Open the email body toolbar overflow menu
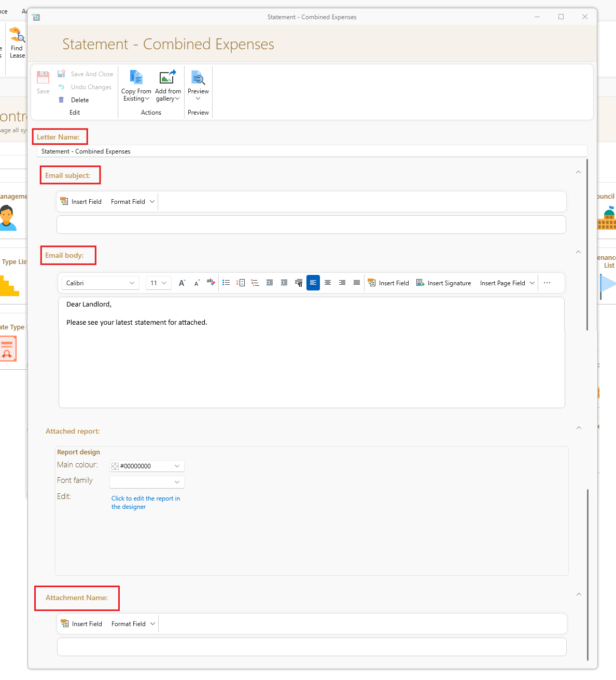Viewport: 616px width, 680px height. coord(547,283)
